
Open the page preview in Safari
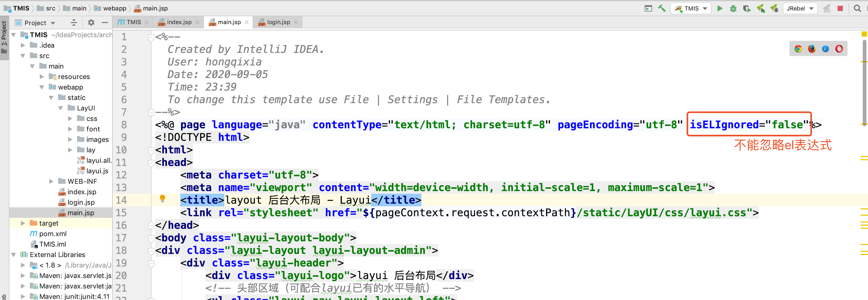click(825, 48)
